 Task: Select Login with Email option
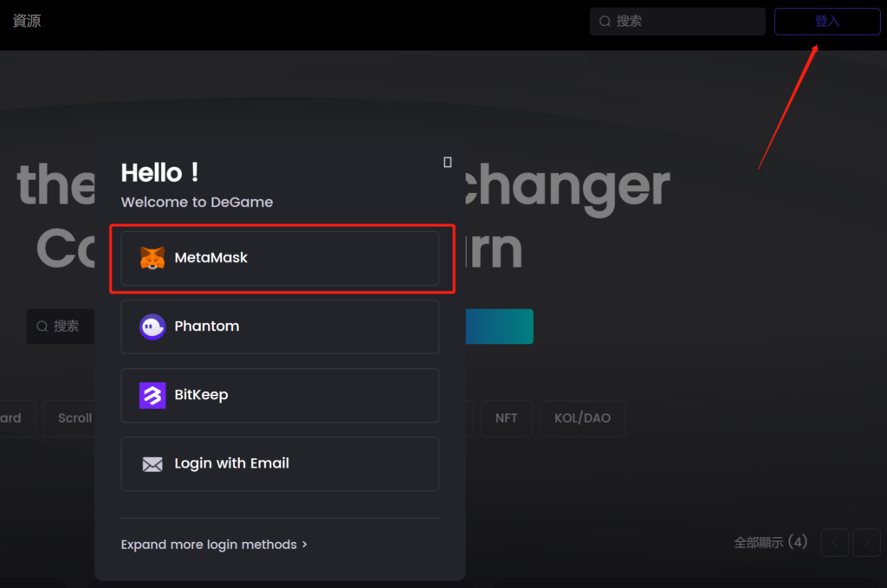pos(280,463)
